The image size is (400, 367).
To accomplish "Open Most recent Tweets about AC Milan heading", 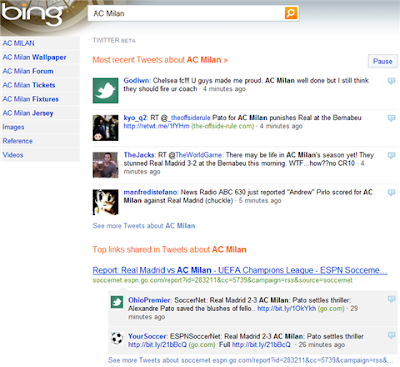I will (x=160, y=60).
